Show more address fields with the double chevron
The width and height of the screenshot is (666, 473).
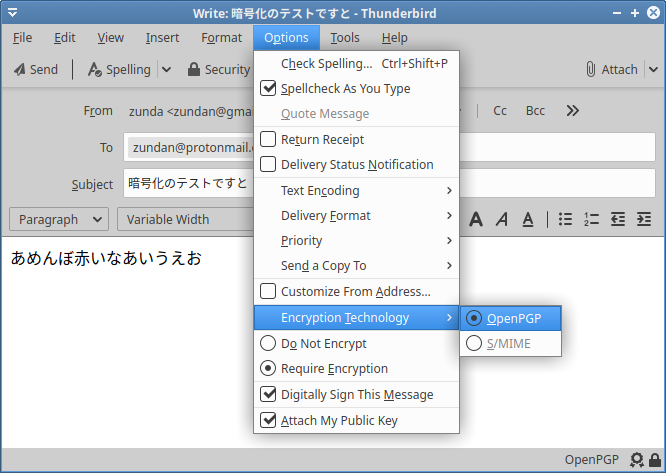coord(572,111)
